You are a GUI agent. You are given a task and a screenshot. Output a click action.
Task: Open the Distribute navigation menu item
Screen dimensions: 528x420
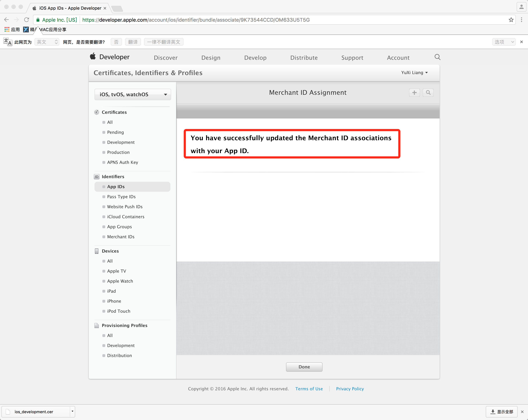(304, 58)
